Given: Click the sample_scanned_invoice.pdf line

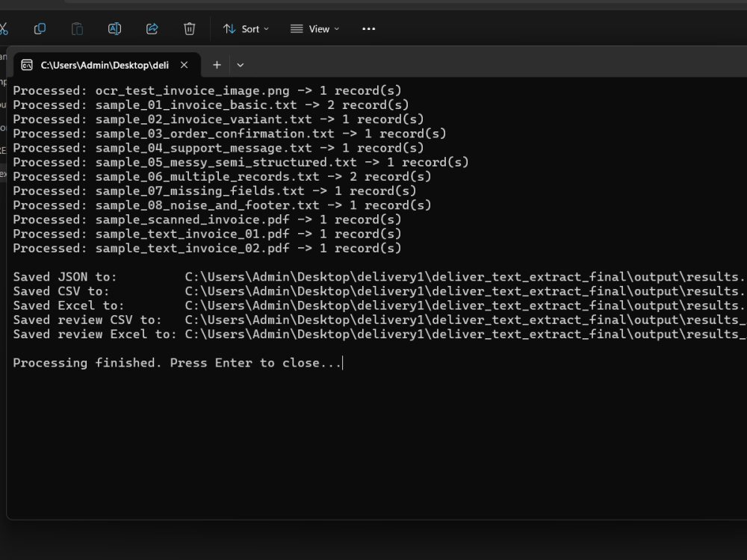Looking at the screenshot, I should [207, 220].
